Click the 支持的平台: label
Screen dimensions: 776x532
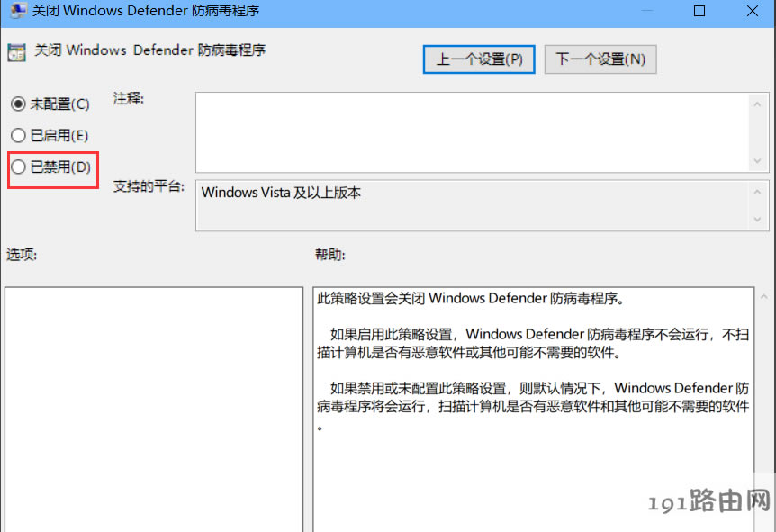click(149, 186)
